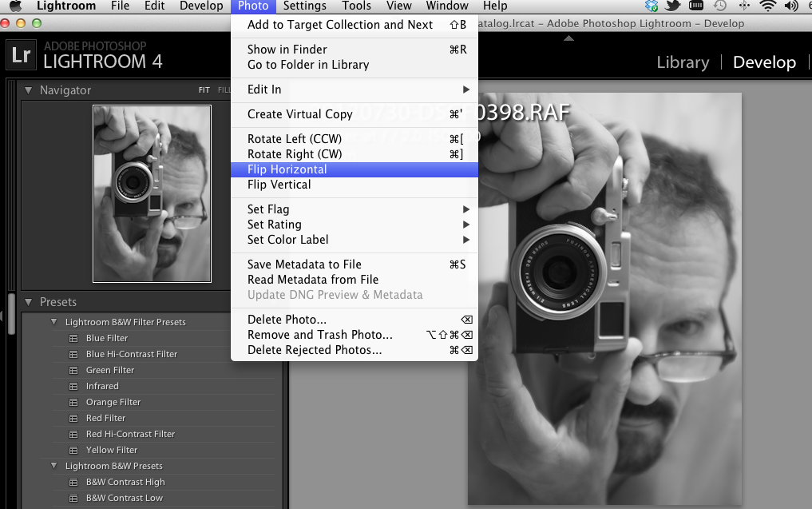Click the Navigator preview thumbnail

(152, 194)
